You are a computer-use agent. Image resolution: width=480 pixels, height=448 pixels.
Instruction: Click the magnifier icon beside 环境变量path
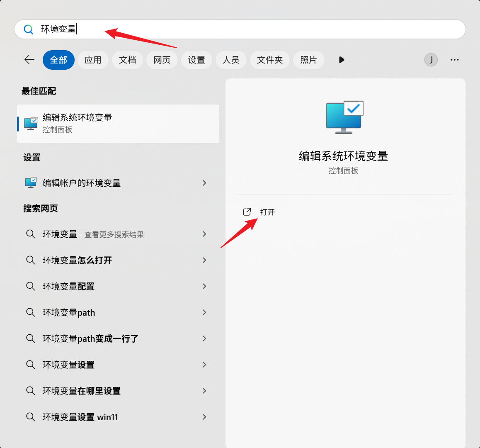point(30,312)
